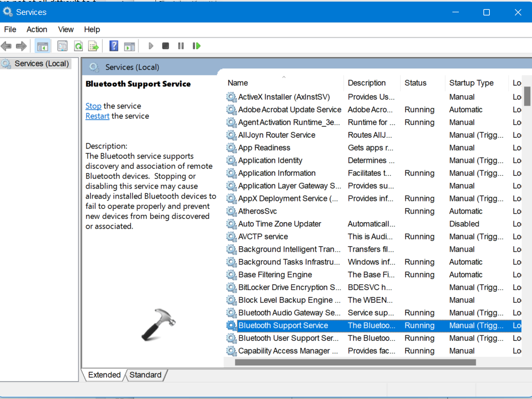
Task: Click the Stop the service link
Action: (x=93, y=106)
